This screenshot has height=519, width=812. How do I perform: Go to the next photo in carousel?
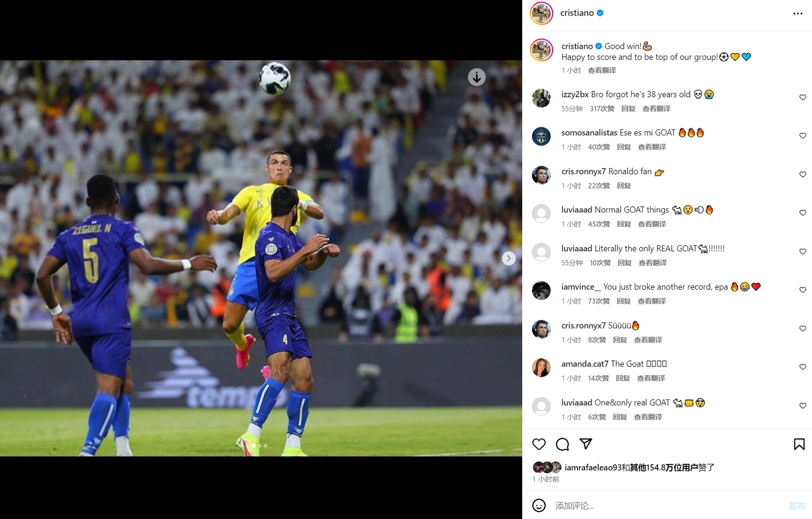click(508, 258)
